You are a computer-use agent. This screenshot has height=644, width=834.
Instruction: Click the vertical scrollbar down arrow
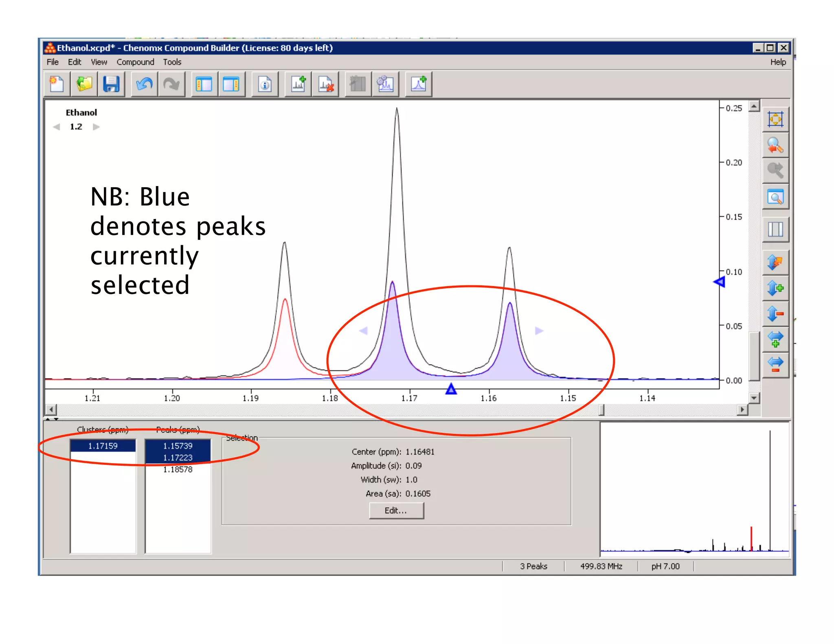pyautogui.click(x=754, y=398)
